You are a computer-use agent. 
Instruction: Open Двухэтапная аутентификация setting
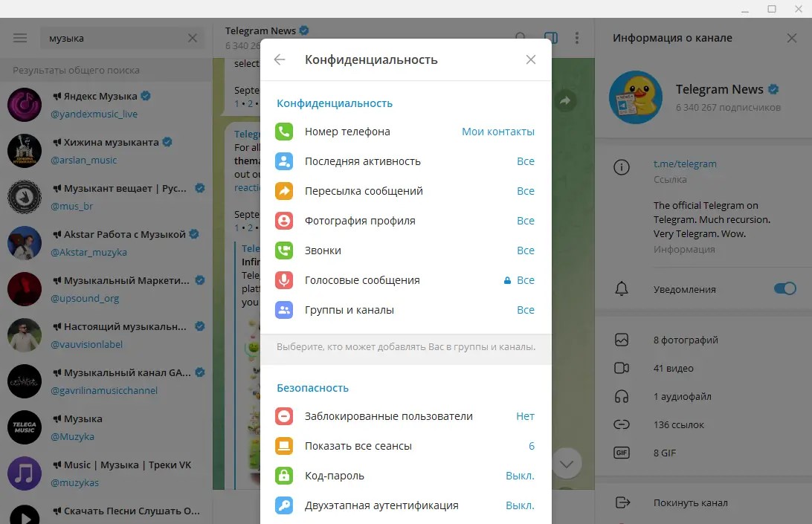click(406, 505)
